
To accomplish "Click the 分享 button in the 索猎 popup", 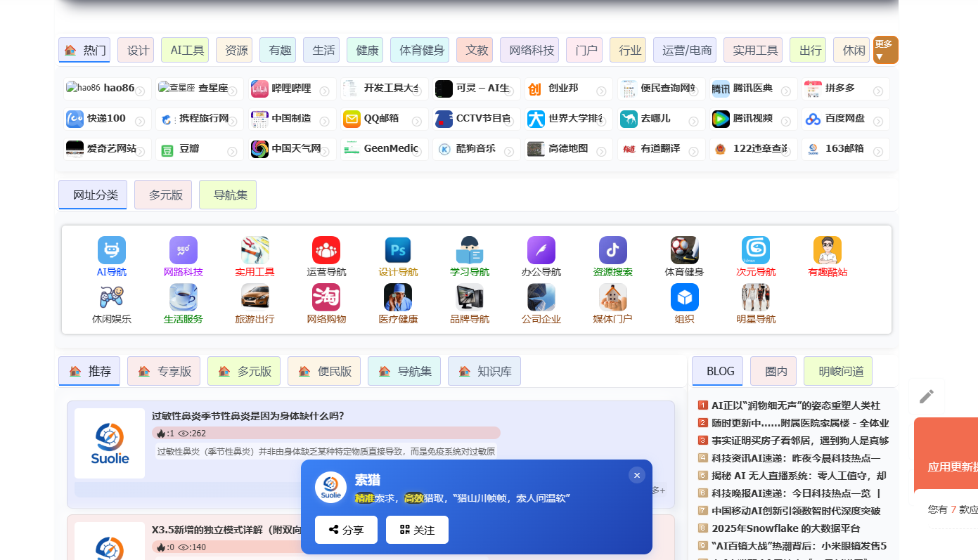I will (346, 530).
